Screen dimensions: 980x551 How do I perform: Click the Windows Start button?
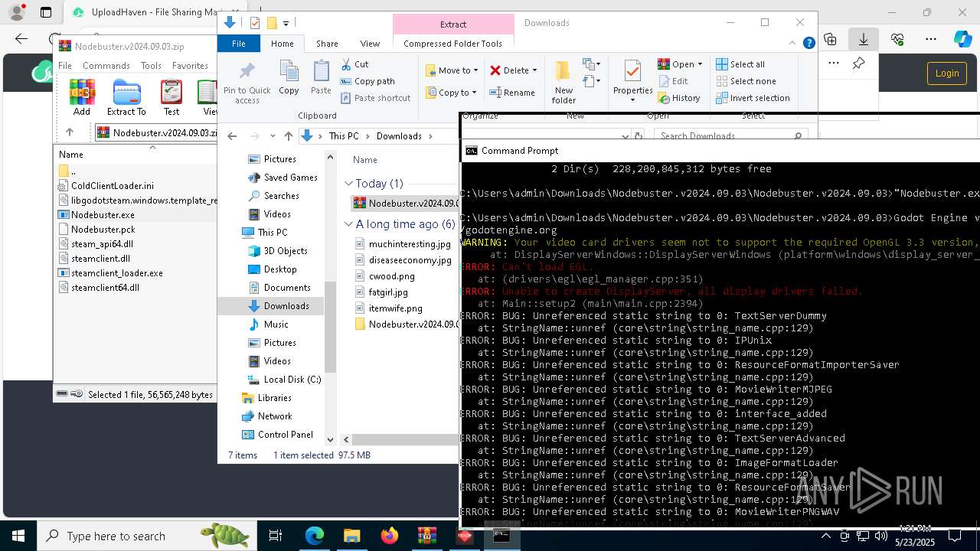pyautogui.click(x=18, y=536)
